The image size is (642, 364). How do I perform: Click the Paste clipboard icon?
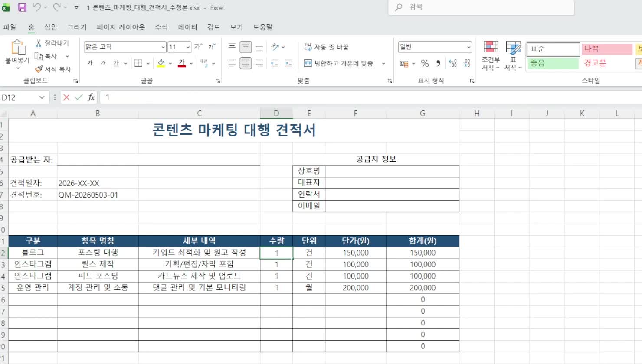click(x=17, y=48)
